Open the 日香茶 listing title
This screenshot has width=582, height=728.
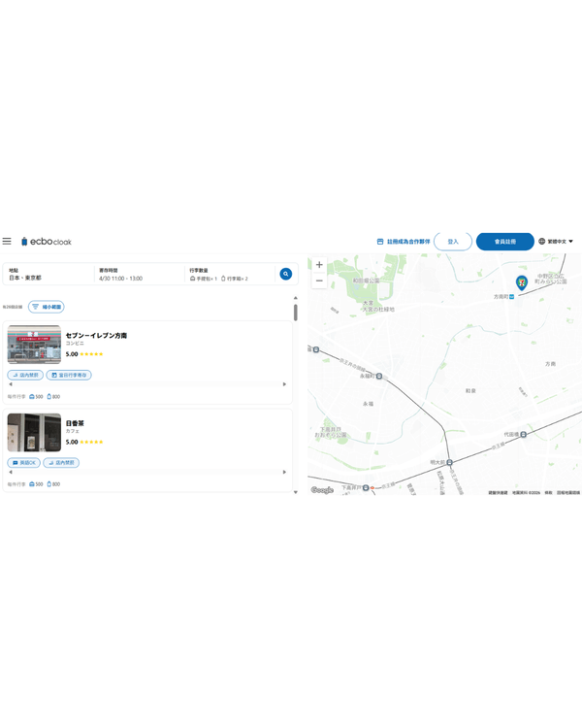(x=75, y=423)
